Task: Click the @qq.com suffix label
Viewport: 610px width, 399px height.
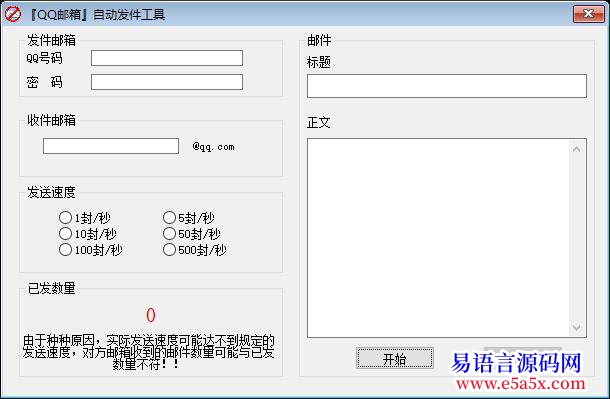Action: coord(213,147)
